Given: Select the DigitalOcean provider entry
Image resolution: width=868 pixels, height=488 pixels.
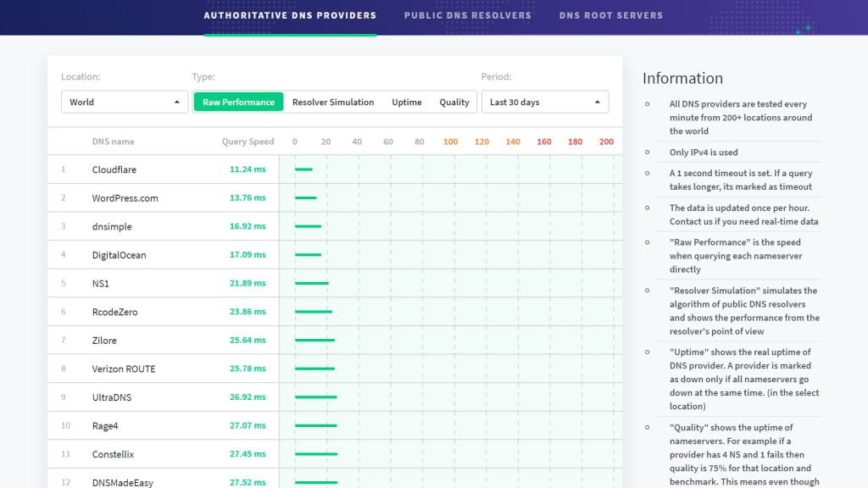Looking at the screenshot, I should coord(119,255).
